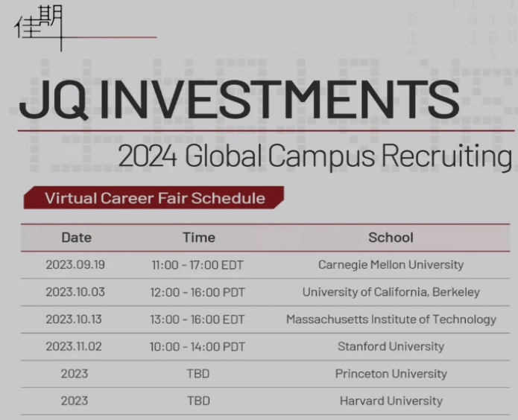The width and height of the screenshot is (518, 420).
Task: Click the 12:00 - 16:00 PDT time
Action: click(198, 292)
